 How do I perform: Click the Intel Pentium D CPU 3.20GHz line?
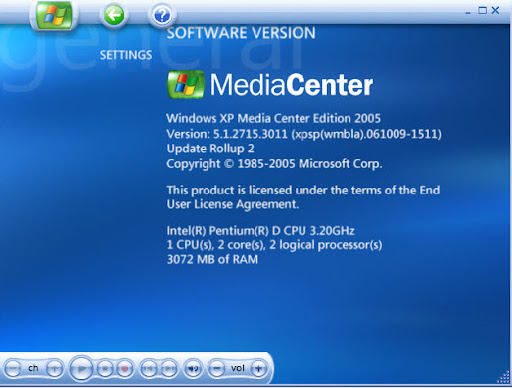coord(260,231)
